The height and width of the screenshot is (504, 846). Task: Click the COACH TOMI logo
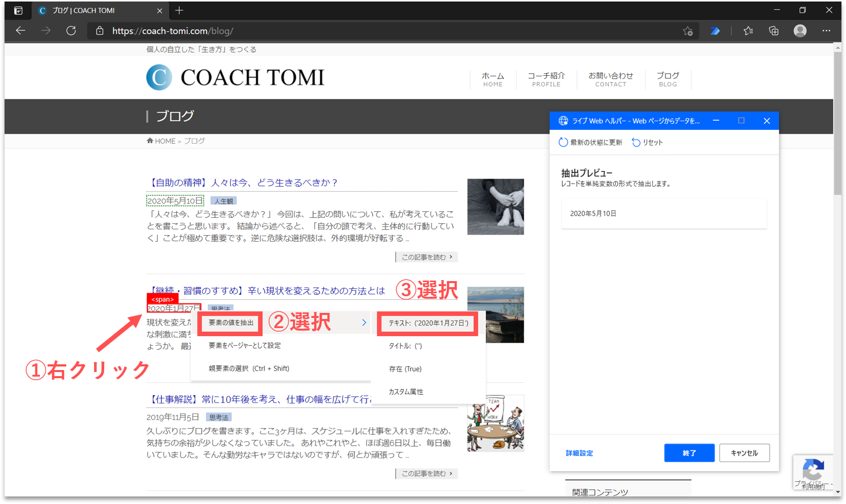pyautogui.click(x=235, y=77)
